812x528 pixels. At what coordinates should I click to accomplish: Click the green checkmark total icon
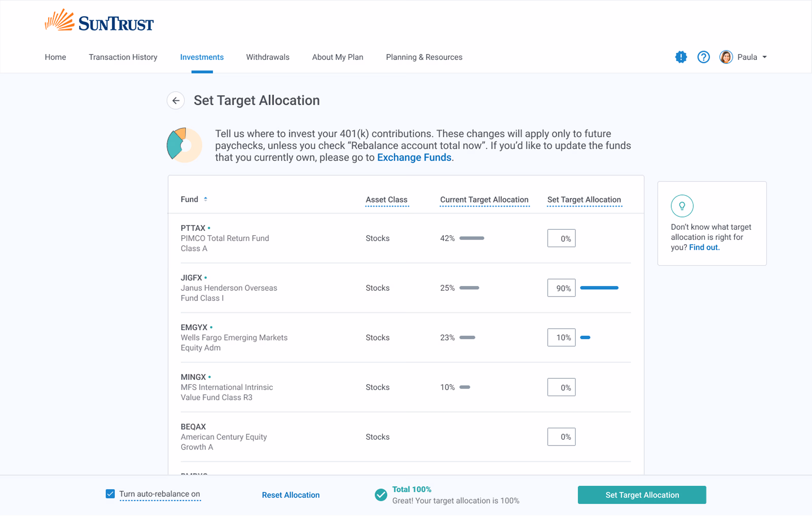381,495
